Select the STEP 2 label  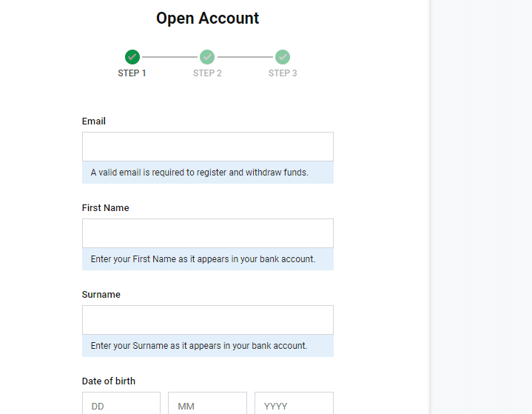point(207,73)
